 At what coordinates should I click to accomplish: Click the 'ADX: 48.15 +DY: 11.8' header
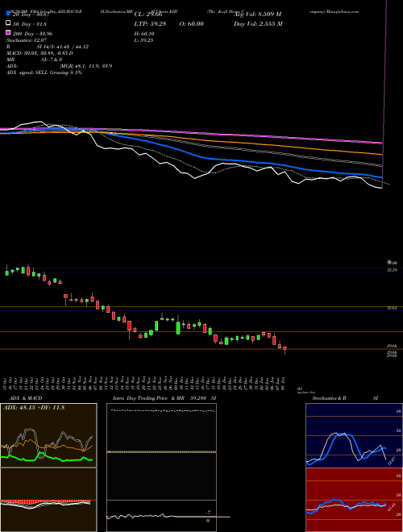point(34,408)
